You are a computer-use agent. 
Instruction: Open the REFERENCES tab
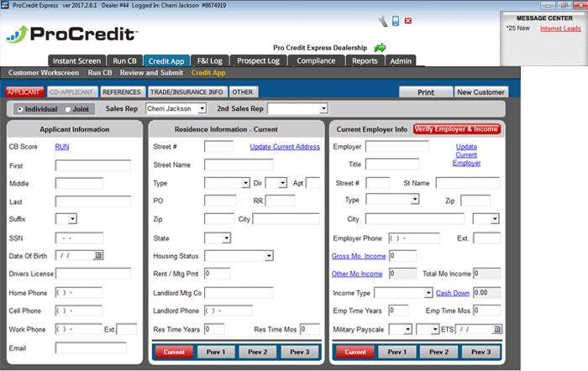(122, 92)
